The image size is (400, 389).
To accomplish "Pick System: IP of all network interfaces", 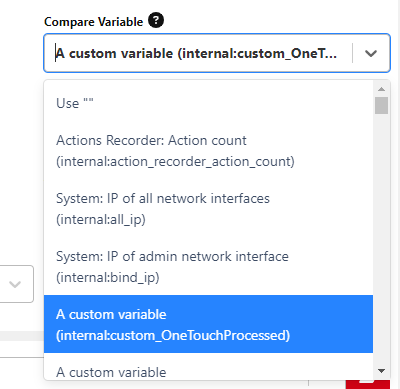I will click(x=208, y=209).
